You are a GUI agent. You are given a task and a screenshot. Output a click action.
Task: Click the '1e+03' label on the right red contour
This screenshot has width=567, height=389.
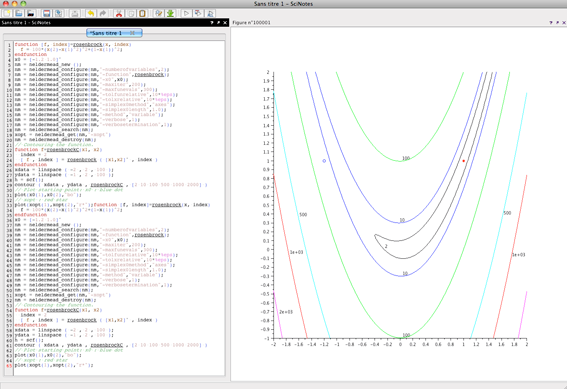[x=518, y=255]
